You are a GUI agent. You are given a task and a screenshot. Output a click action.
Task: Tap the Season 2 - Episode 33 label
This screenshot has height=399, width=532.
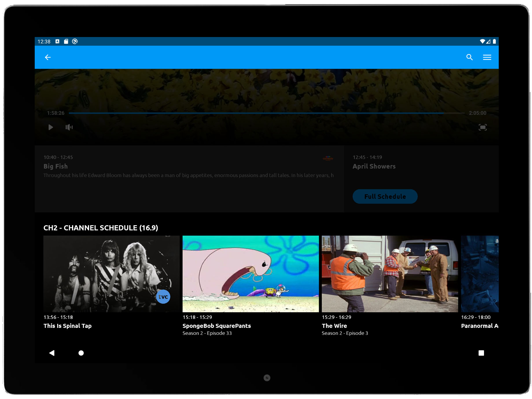tap(207, 333)
